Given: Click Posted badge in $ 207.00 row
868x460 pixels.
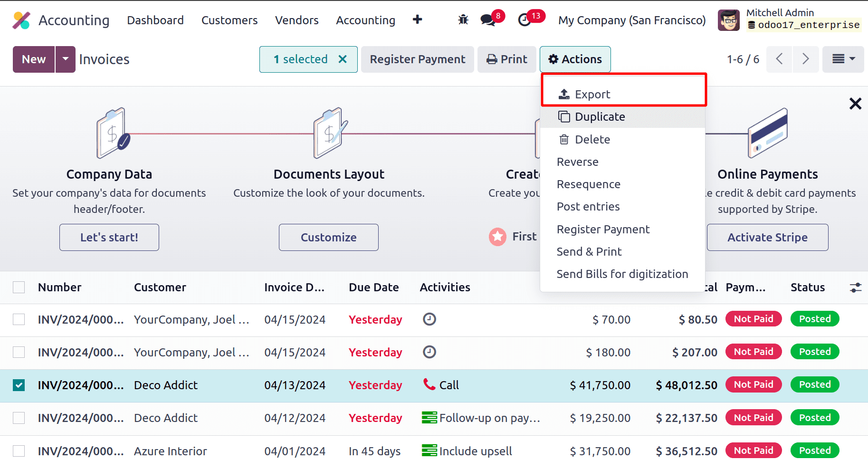Looking at the screenshot, I should click(x=815, y=352).
